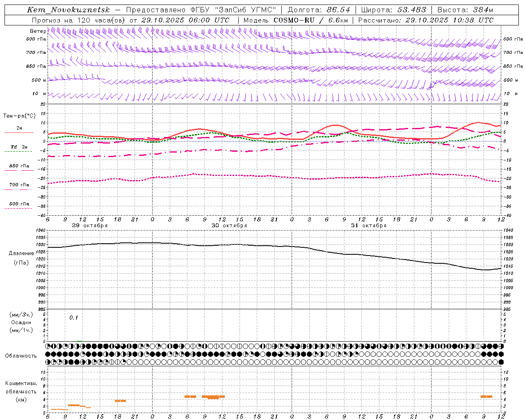The image size is (525, 420).
Task: Click the 30 октября date label
Action: coord(229,226)
